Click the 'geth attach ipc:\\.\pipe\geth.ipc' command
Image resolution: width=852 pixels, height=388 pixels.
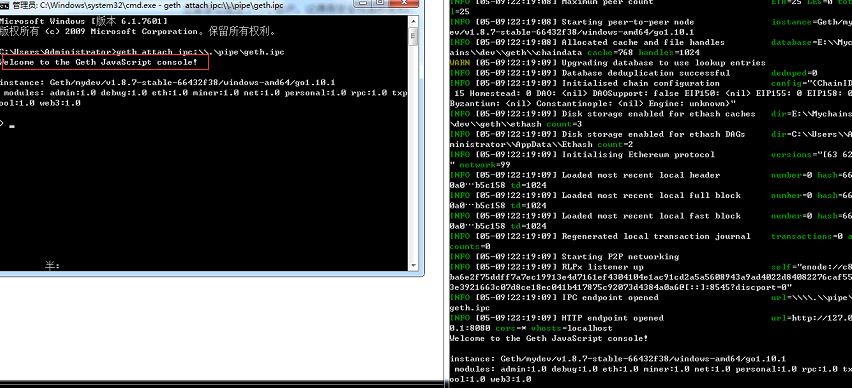[201, 52]
